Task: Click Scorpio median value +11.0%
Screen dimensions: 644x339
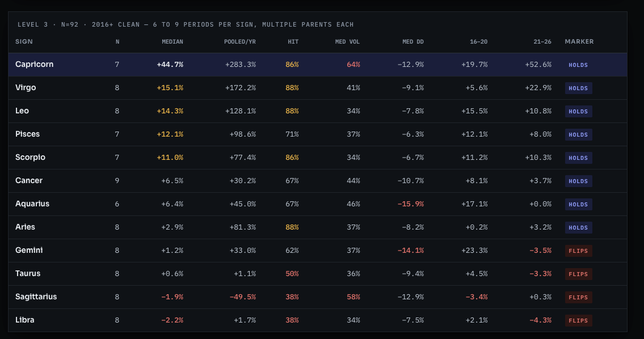Action: coord(170,158)
